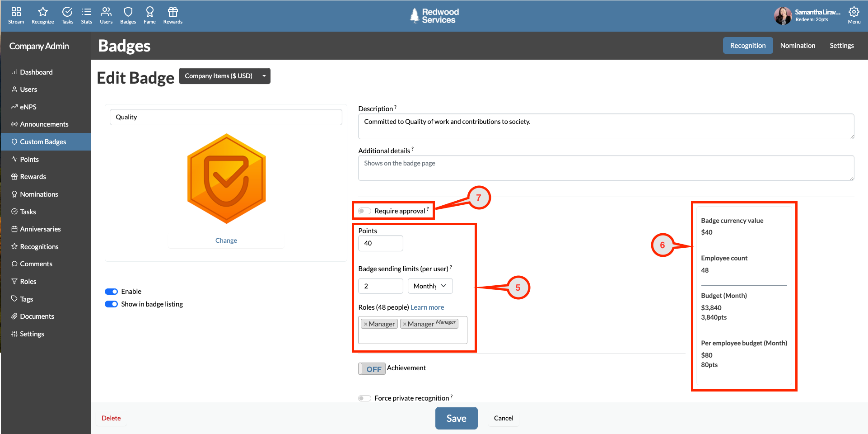Edit the Points value field
This screenshot has width=868, height=434.
tap(380, 243)
